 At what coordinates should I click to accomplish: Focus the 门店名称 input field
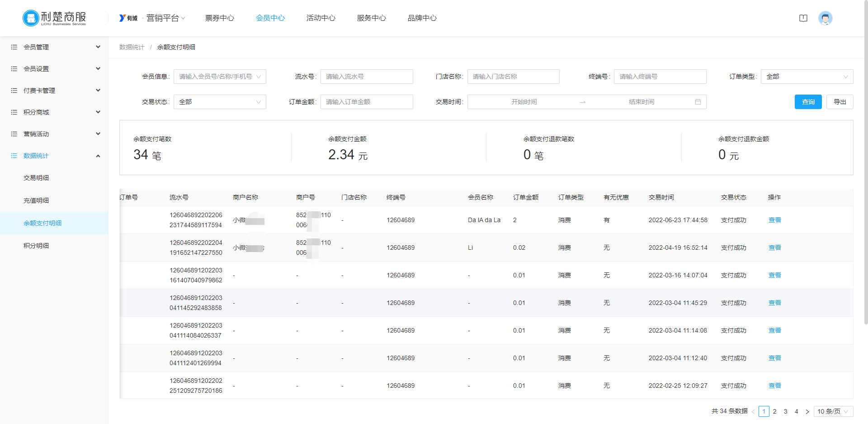pyautogui.click(x=514, y=76)
